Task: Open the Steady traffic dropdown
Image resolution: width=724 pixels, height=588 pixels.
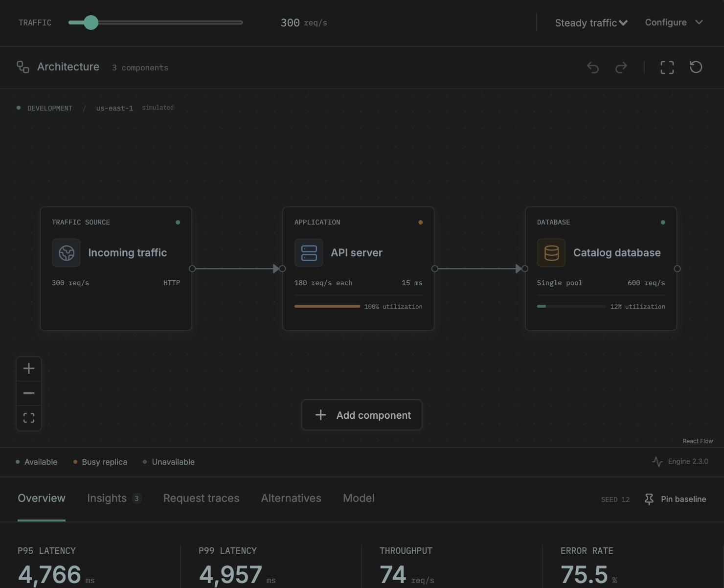Action: (591, 23)
